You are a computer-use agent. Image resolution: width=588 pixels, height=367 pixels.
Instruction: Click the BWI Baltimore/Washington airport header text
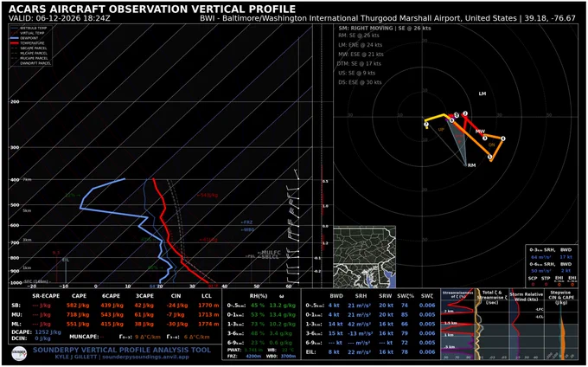coord(387,18)
